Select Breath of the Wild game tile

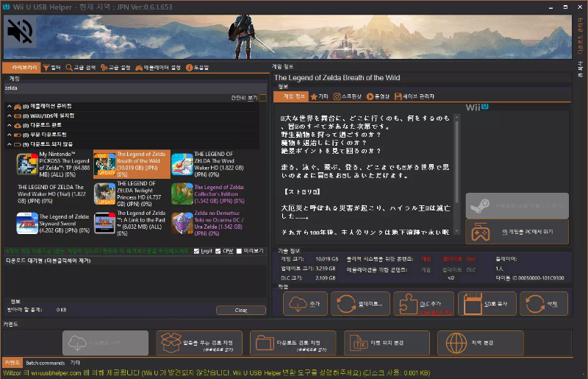(x=132, y=164)
